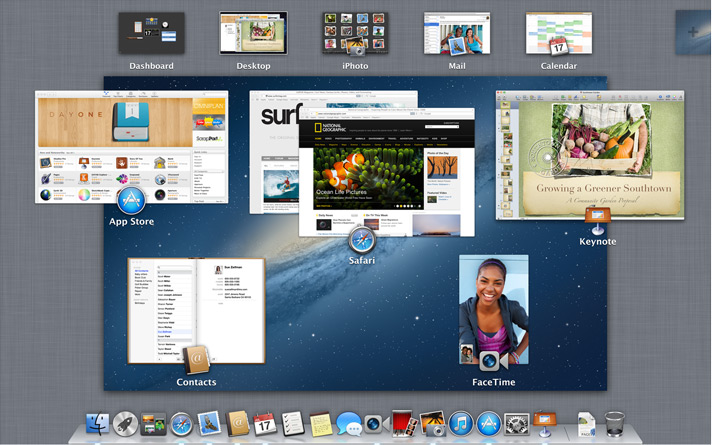Image resolution: width=720 pixels, height=445 pixels.
Task: Switch to the Mail space
Action: pos(456,34)
